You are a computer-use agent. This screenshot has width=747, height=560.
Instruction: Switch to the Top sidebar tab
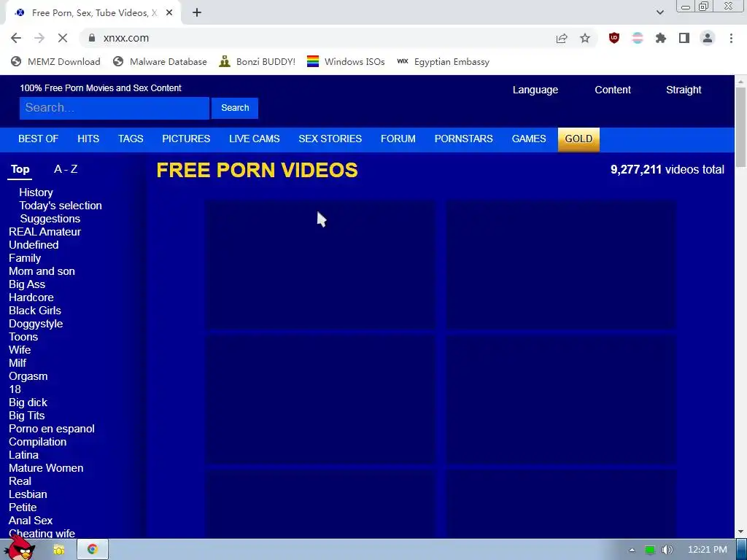point(20,169)
